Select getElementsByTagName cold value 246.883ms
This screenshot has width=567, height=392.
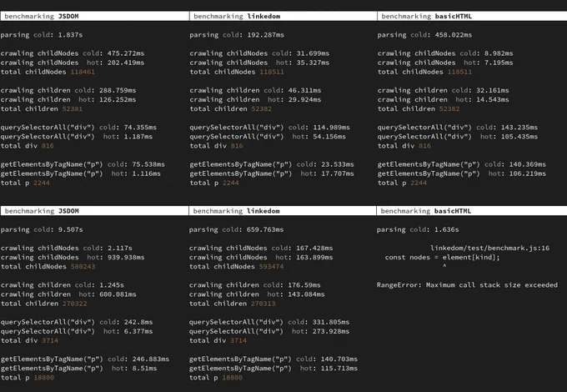click(151, 359)
